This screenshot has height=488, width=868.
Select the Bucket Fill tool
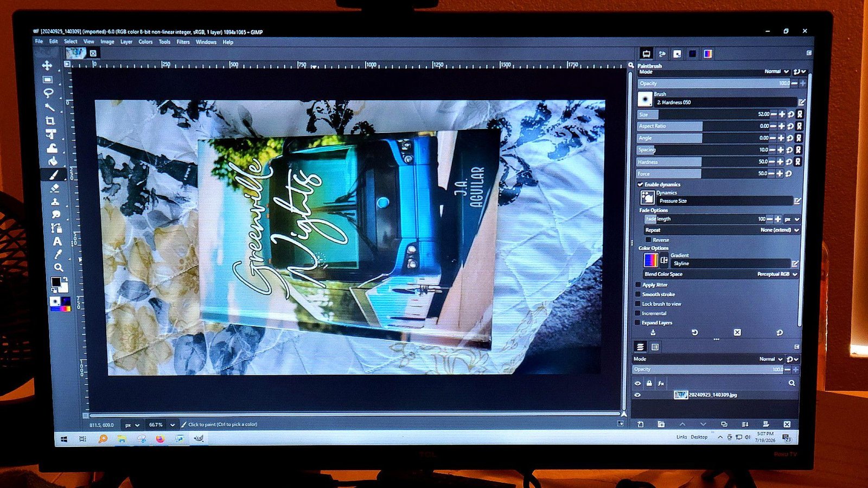(x=53, y=161)
